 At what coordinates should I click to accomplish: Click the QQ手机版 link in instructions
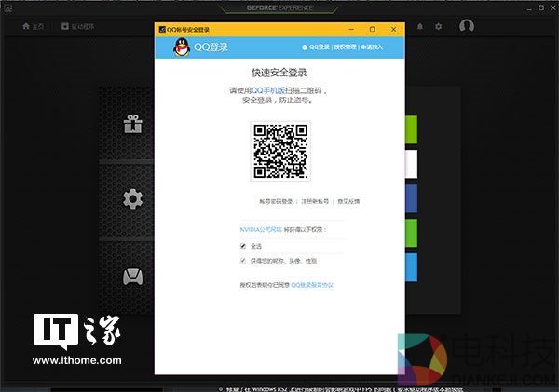click(267, 90)
